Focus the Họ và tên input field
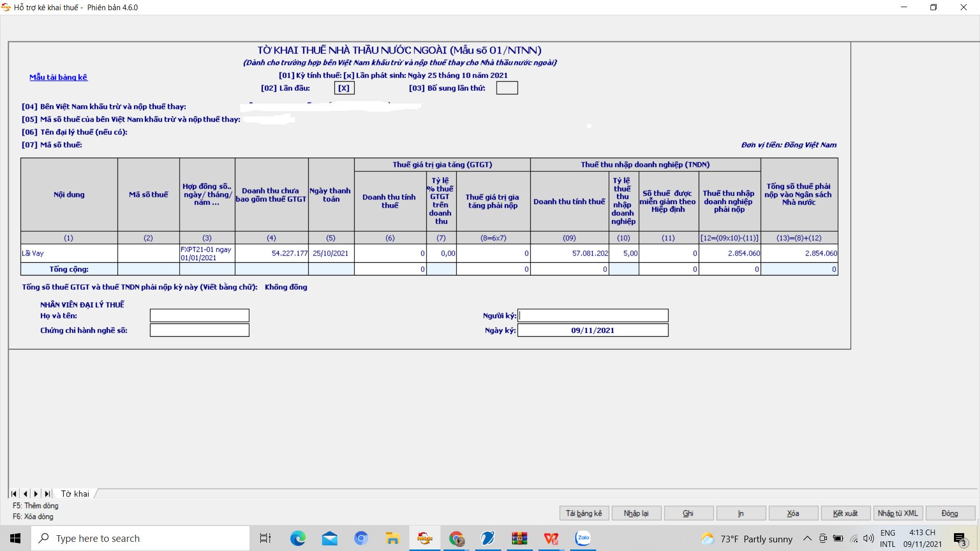This screenshot has width=980, height=551. pos(200,315)
